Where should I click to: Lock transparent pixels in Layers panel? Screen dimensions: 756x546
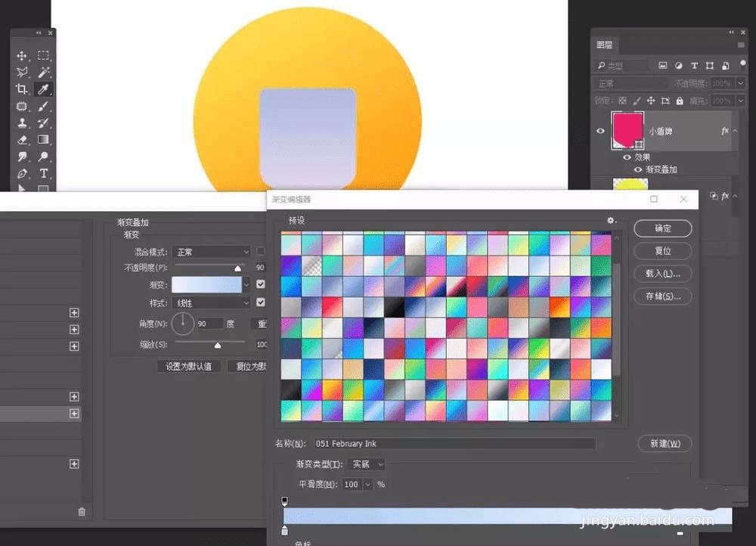coord(622,101)
